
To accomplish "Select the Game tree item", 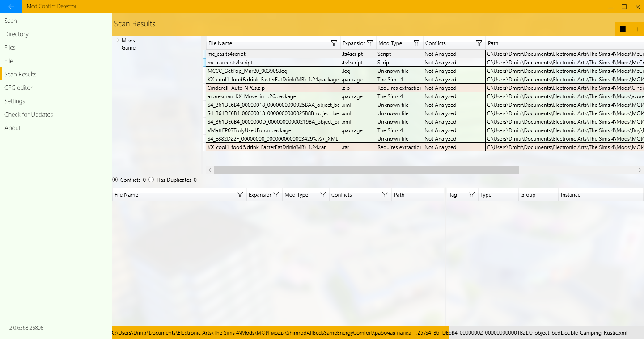I will coord(128,48).
